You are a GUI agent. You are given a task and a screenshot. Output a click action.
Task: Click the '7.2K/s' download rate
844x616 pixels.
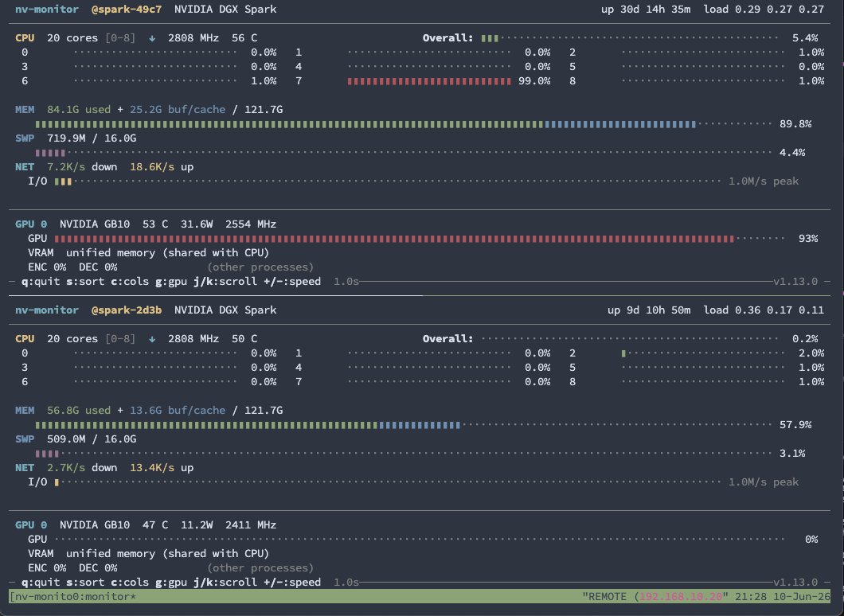click(x=65, y=167)
